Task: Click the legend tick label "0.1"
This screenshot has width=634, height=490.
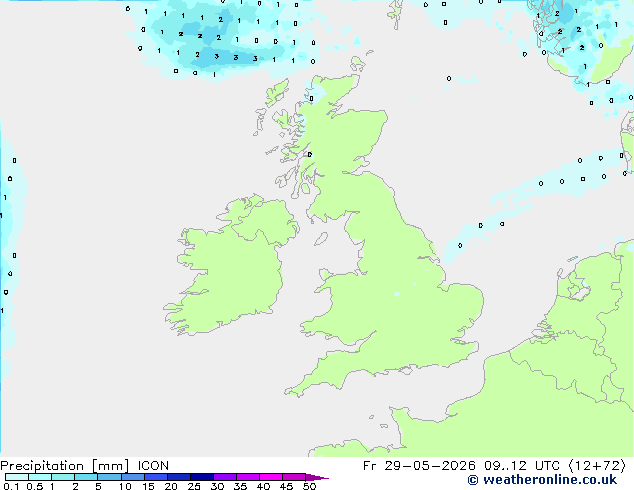Action: coord(11,486)
